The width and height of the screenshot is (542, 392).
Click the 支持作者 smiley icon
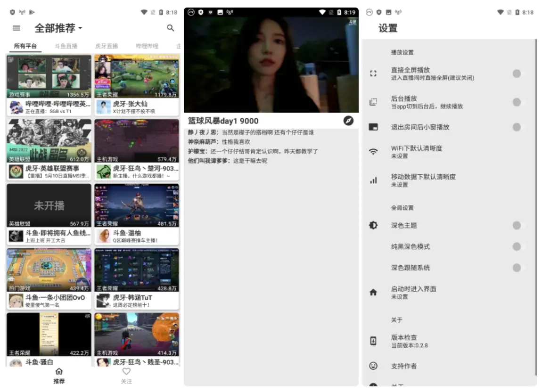(373, 366)
